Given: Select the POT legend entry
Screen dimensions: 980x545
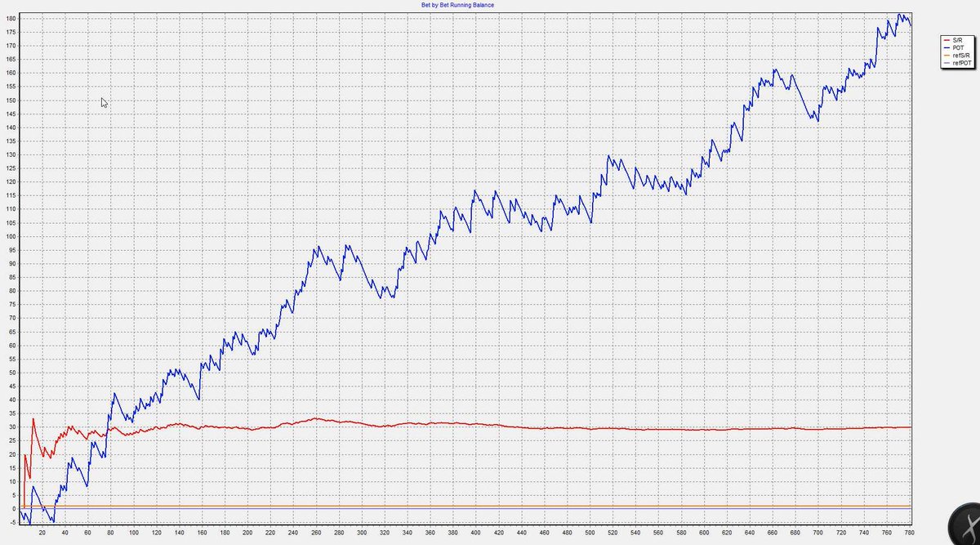Looking at the screenshot, I should click(x=958, y=47).
